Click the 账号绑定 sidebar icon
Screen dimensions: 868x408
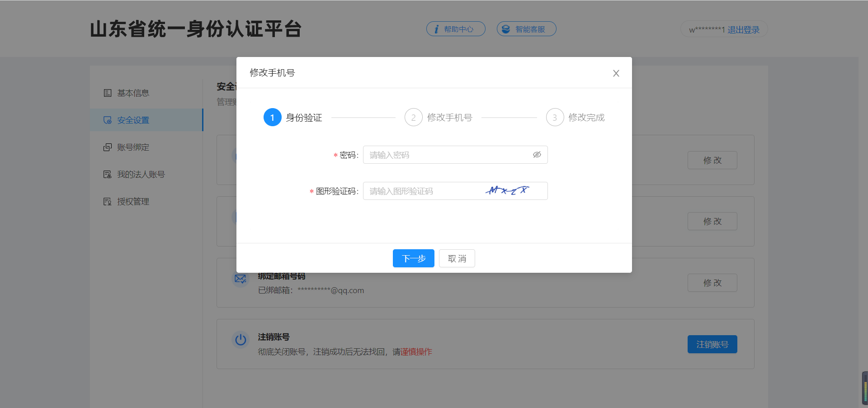(108, 147)
